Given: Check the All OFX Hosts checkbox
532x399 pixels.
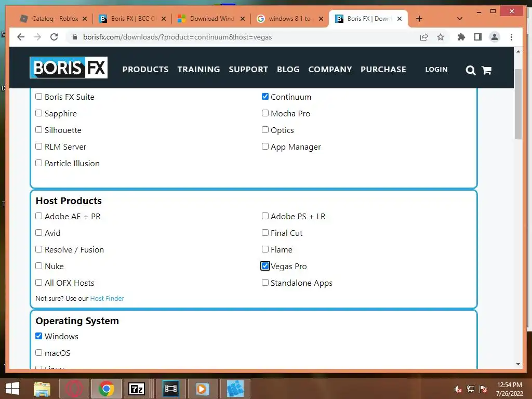Looking at the screenshot, I should [x=38, y=283].
